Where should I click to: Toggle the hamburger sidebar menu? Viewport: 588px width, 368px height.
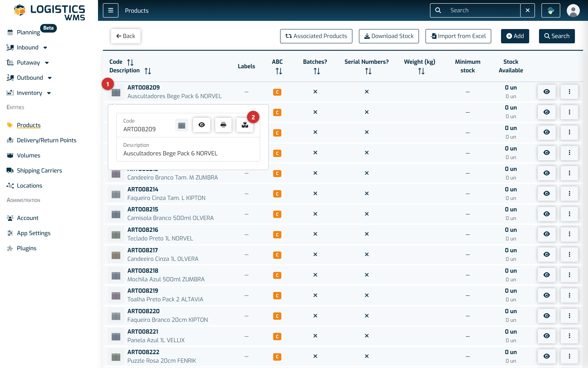tap(110, 10)
